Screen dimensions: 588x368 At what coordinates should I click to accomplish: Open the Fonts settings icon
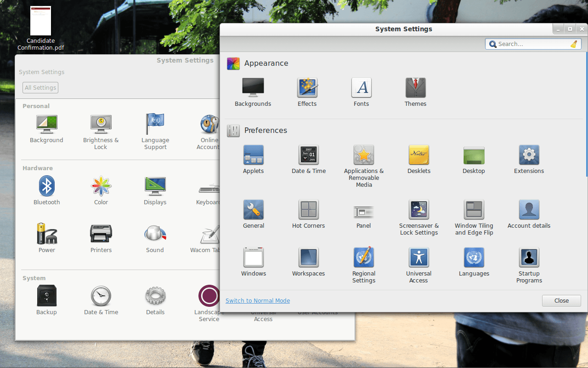[362, 88]
